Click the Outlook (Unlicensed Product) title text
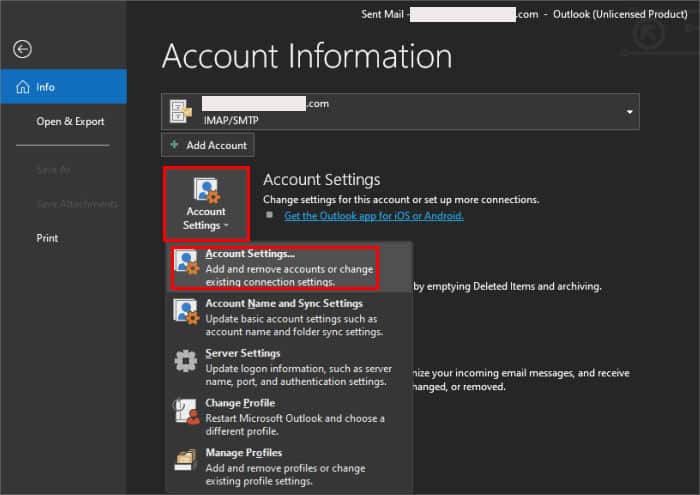 [x=620, y=14]
